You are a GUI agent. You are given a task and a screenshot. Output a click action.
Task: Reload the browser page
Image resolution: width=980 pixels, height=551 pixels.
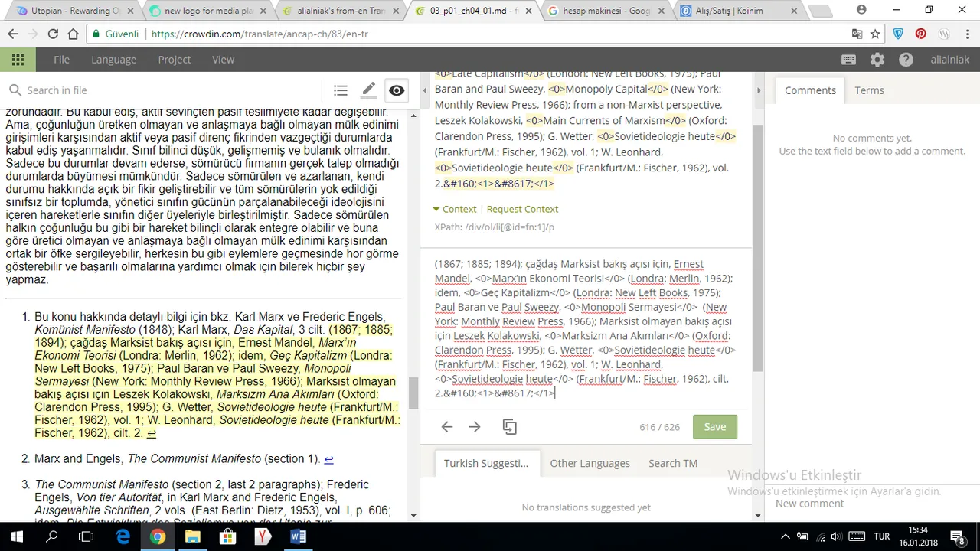coord(53,34)
